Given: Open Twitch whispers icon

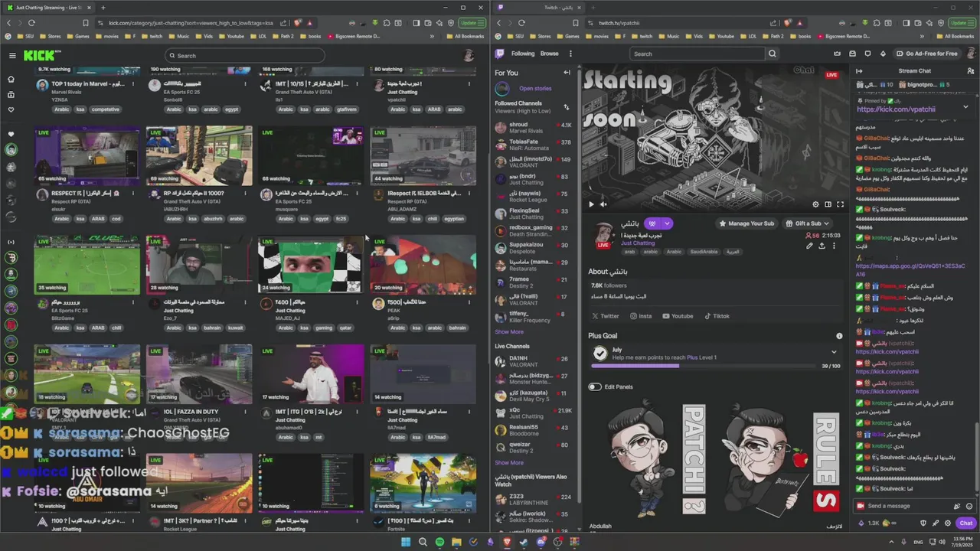Looking at the screenshot, I should pos(867,54).
